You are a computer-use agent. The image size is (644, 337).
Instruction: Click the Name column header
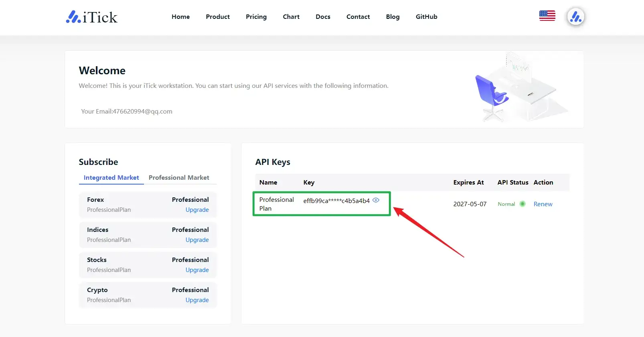coord(268,182)
